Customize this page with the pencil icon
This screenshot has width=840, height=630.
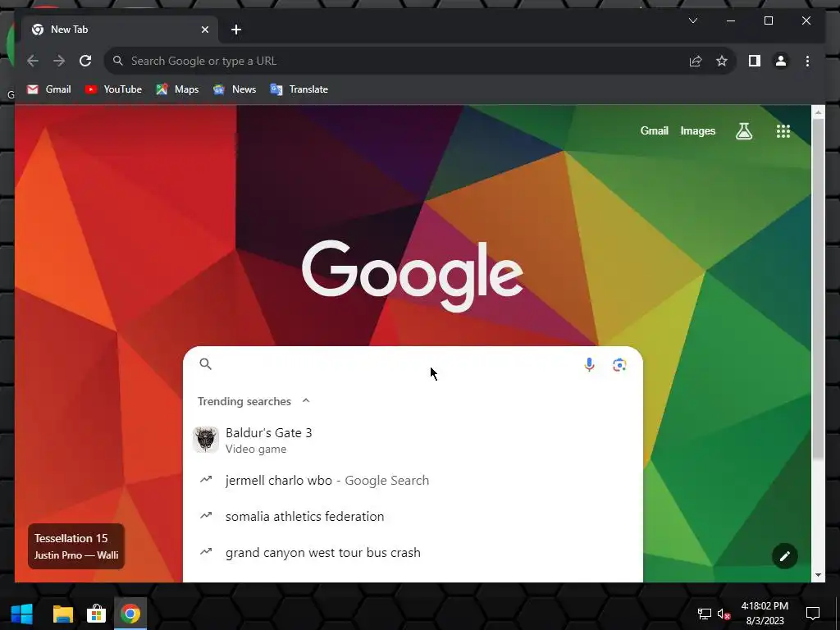(x=785, y=556)
